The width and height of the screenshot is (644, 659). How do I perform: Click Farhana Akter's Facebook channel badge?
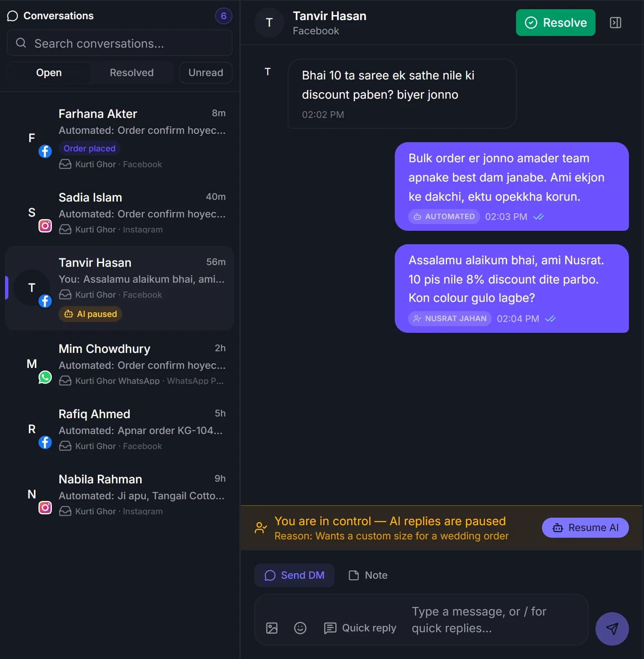point(45,151)
